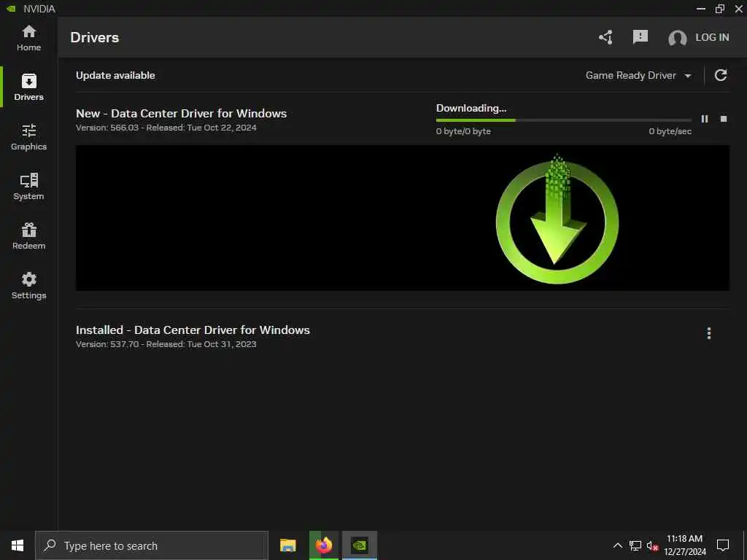The height and width of the screenshot is (560, 747).
Task: Open File Explorer from taskbar
Action: point(287,545)
